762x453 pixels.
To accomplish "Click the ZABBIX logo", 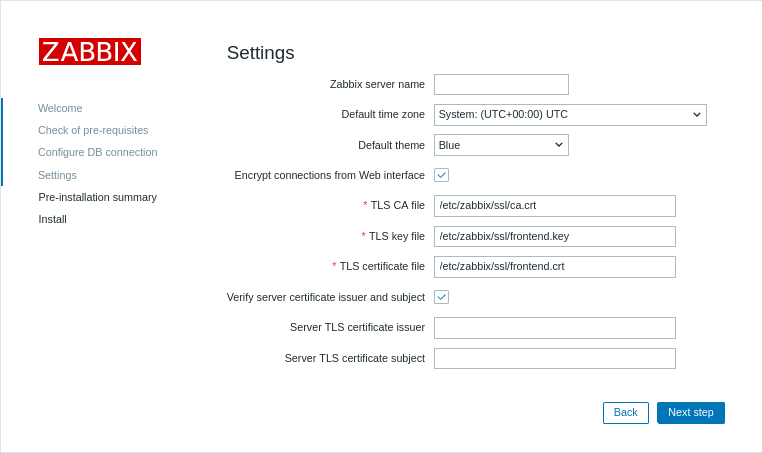I will [90, 52].
